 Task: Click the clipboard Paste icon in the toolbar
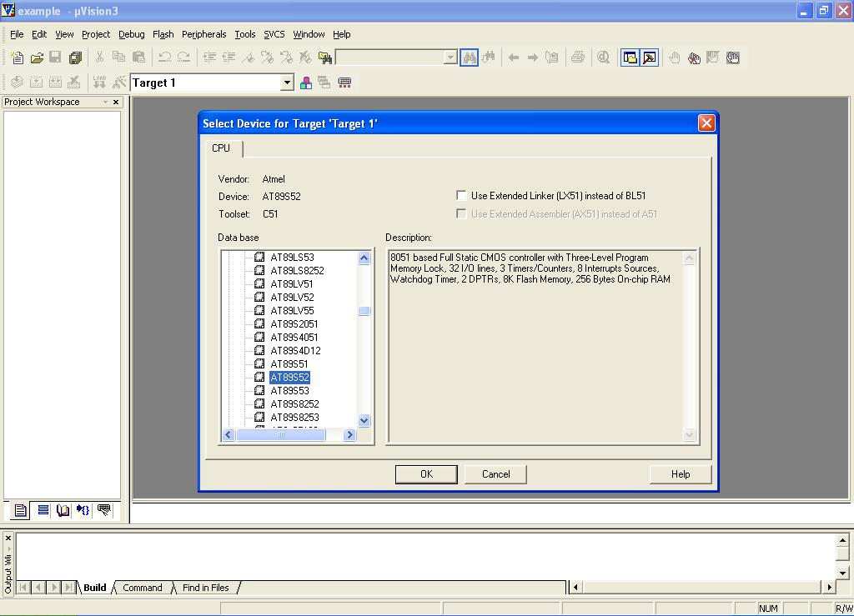139,58
